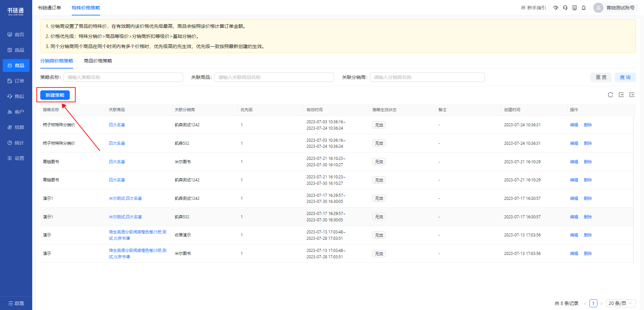Open 客户 in the sidebar
644x310 pixels.
pos(16,112)
